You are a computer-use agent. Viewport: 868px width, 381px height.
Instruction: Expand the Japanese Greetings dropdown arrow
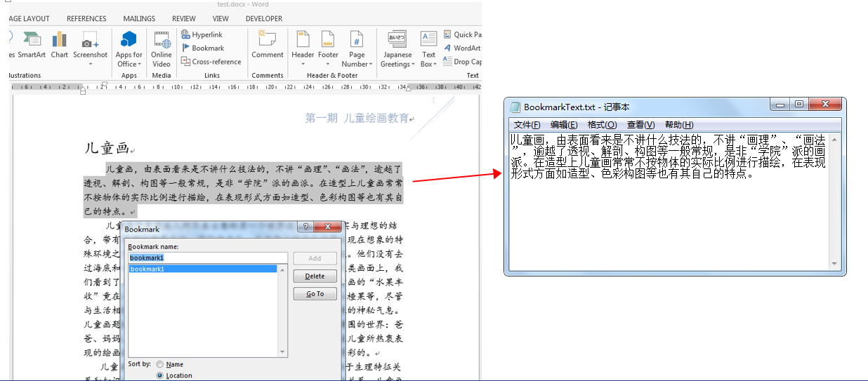[413, 65]
